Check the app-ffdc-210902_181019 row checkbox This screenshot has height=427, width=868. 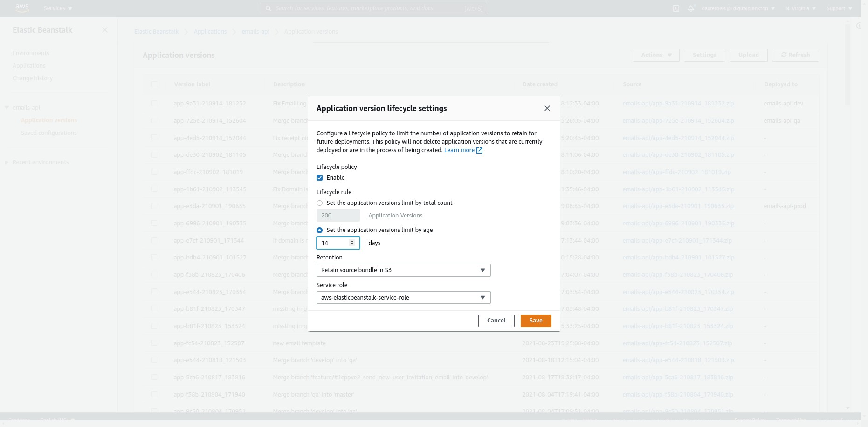(x=154, y=172)
